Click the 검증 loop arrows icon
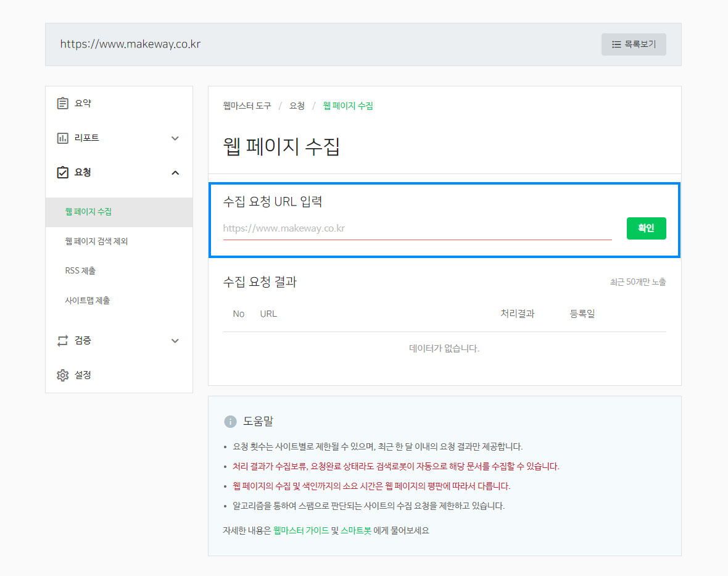This screenshot has width=728, height=576. [x=62, y=341]
